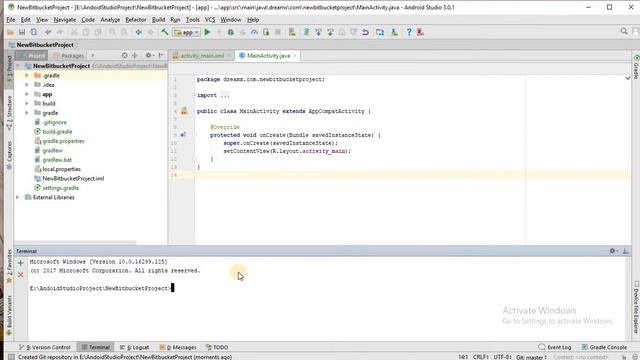
Task: Click the Save All toolbar icon
Action: pyautogui.click(x=22, y=32)
